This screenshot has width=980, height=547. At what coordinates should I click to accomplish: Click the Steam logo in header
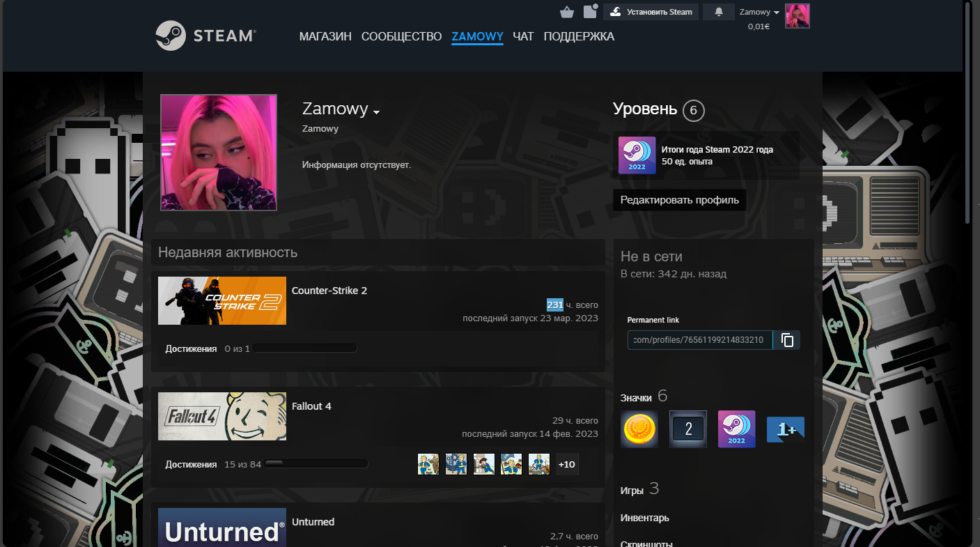click(205, 36)
